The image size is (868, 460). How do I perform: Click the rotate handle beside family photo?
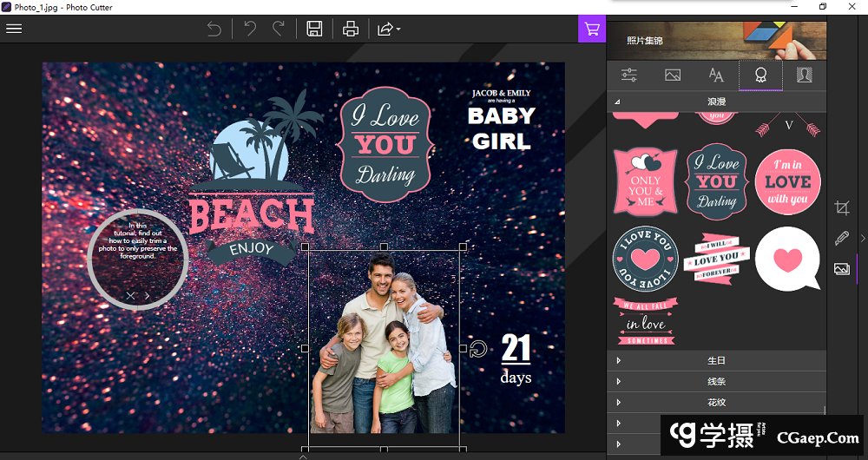coord(478,349)
